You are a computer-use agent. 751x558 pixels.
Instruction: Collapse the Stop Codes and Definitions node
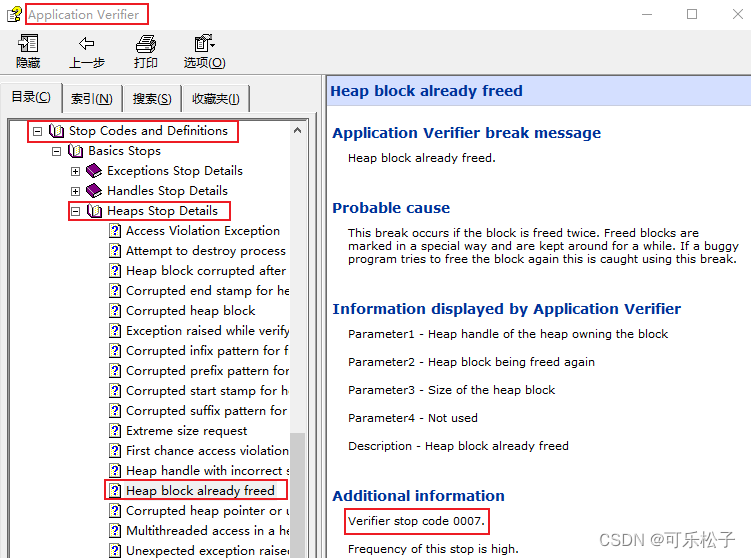tap(37, 131)
